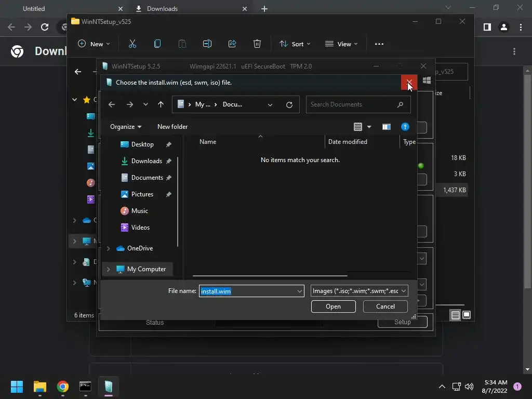This screenshot has height=399, width=532.
Task: Open view options dropdown arrow in dialog
Action: (369, 127)
